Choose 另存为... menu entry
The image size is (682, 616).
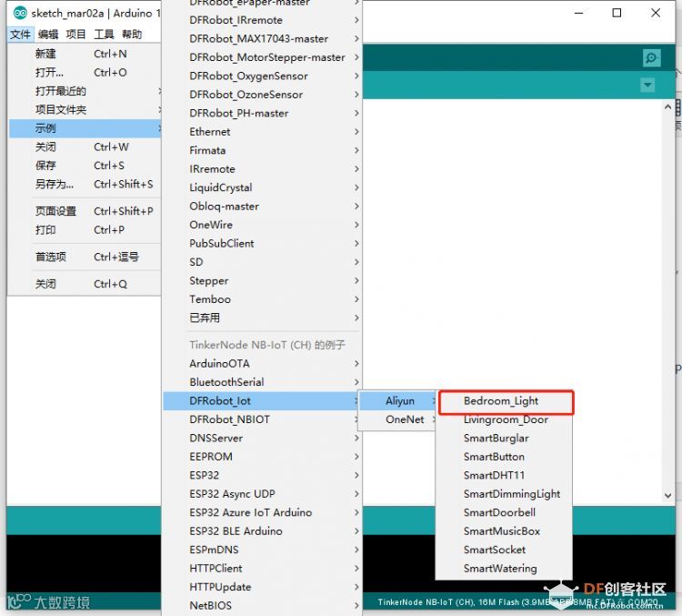pos(85,184)
